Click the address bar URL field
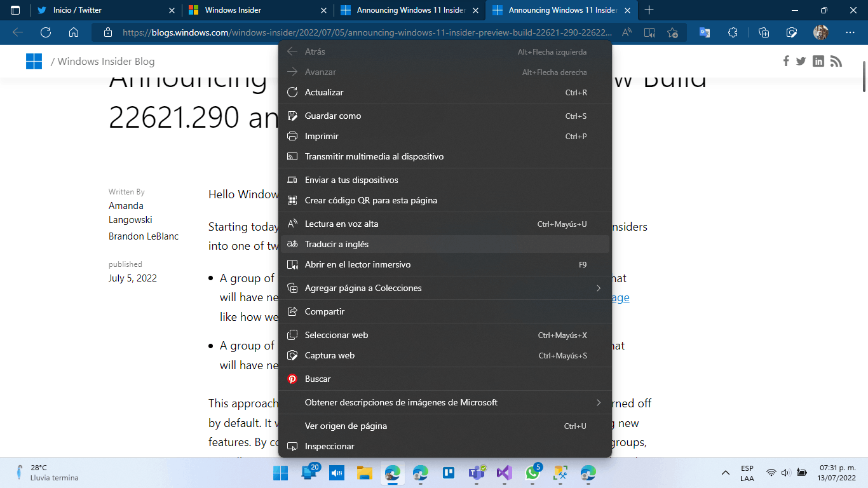This screenshot has height=488, width=868. [x=367, y=32]
